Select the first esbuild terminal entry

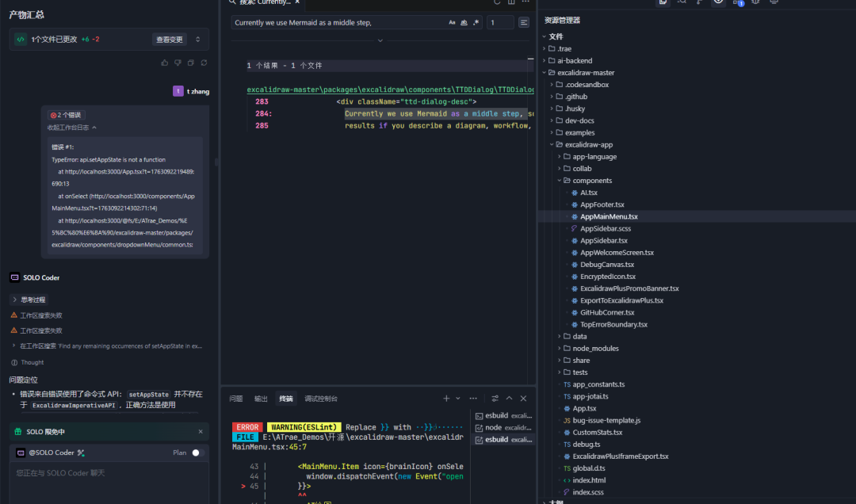pos(503,415)
